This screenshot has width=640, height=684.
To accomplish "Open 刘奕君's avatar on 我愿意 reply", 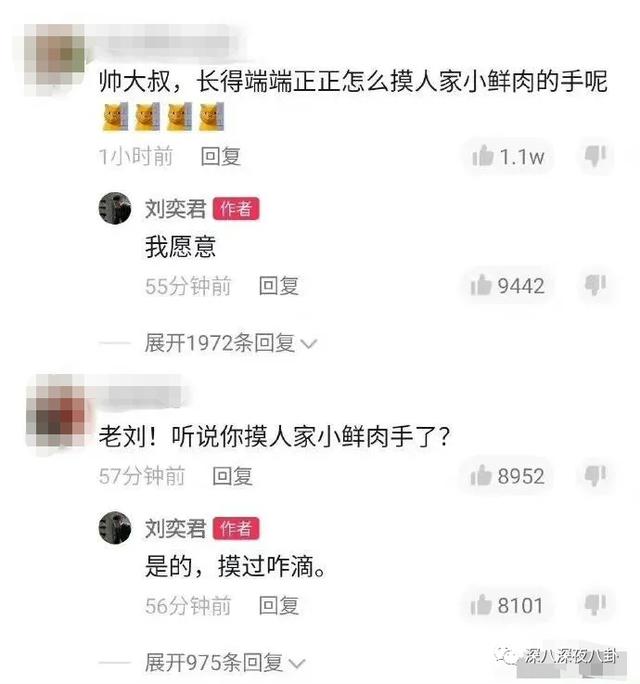I will (115, 208).
